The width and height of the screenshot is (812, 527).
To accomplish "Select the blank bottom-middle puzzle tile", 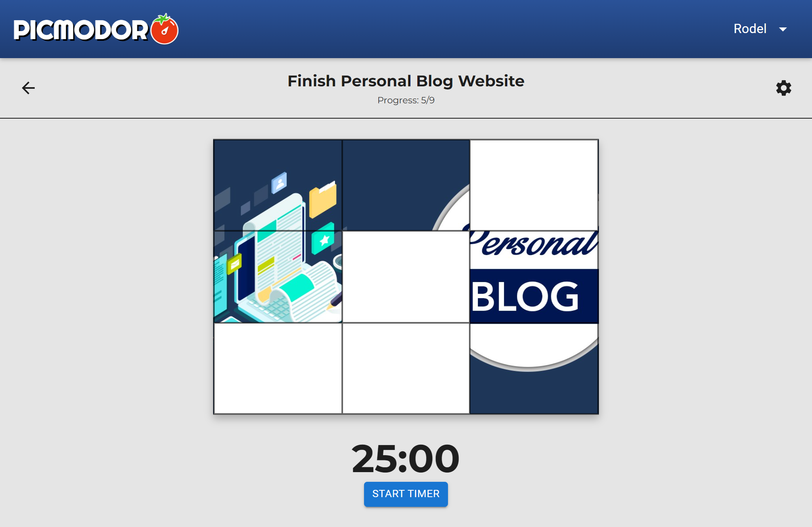I will point(406,368).
